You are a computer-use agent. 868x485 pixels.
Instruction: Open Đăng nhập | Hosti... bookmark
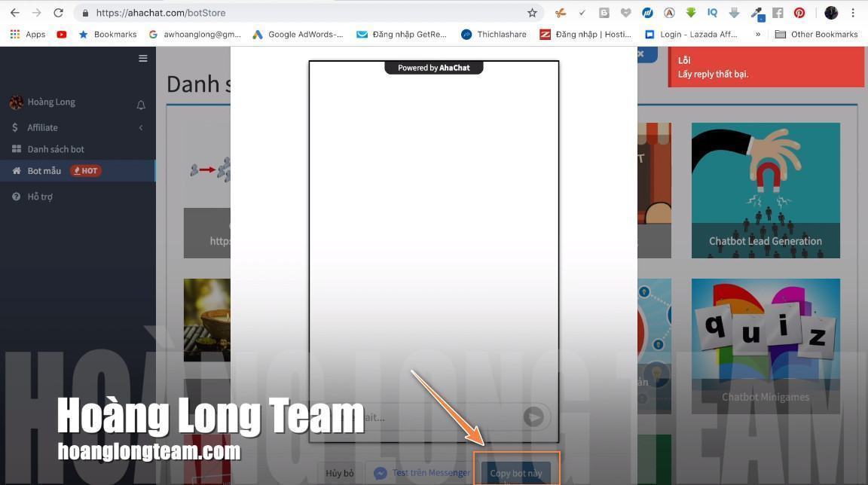point(585,35)
